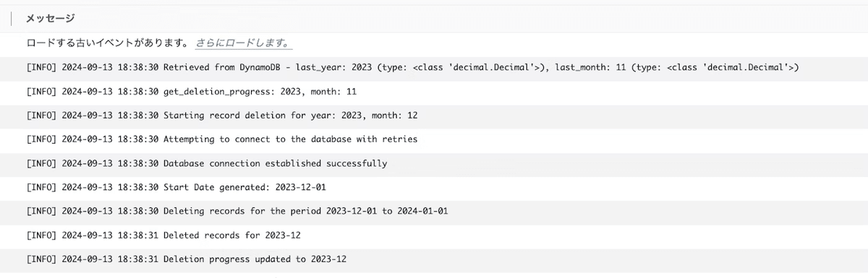Screen dimensions: 868x278
Task: Click the [INFO] tag on the DynamoDB row
Action: tap(41, 67)
